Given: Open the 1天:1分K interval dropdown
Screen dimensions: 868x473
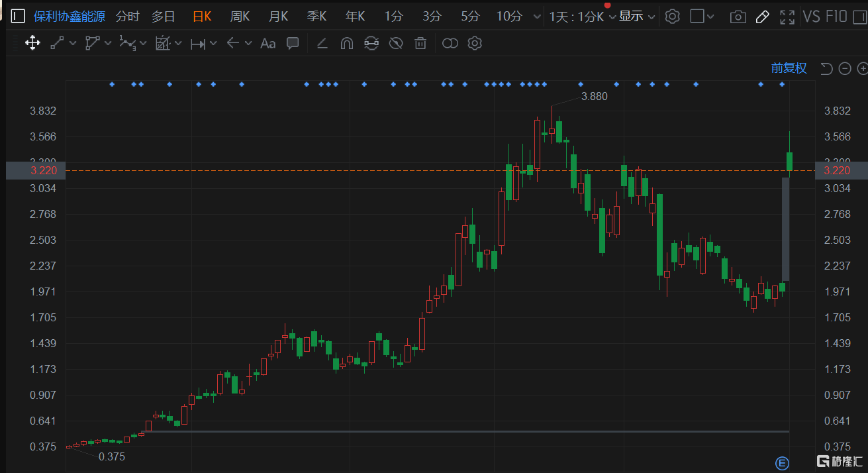Looking at the screenshot, I should coord(582,17).
